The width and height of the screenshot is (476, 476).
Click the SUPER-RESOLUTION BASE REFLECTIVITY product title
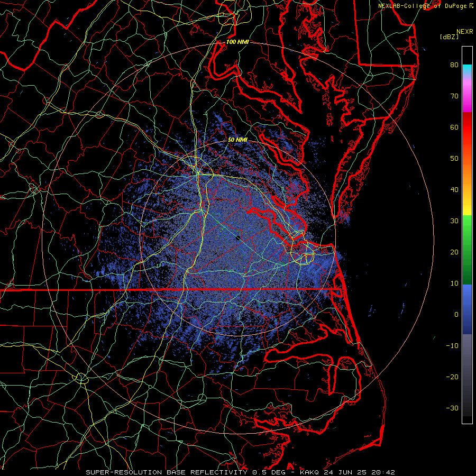coord(167,472)
